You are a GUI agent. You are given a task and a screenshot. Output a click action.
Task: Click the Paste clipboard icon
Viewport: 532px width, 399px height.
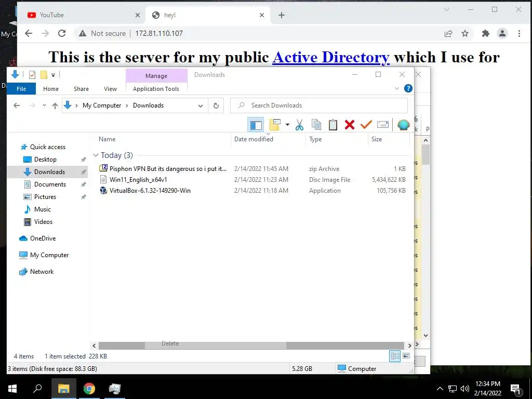[333, 125]
